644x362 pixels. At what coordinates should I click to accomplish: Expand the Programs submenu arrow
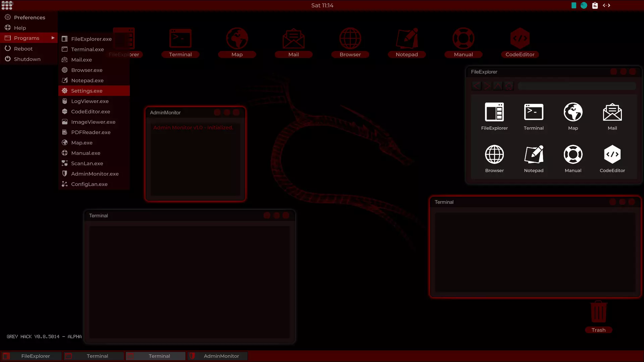point(53,38)
